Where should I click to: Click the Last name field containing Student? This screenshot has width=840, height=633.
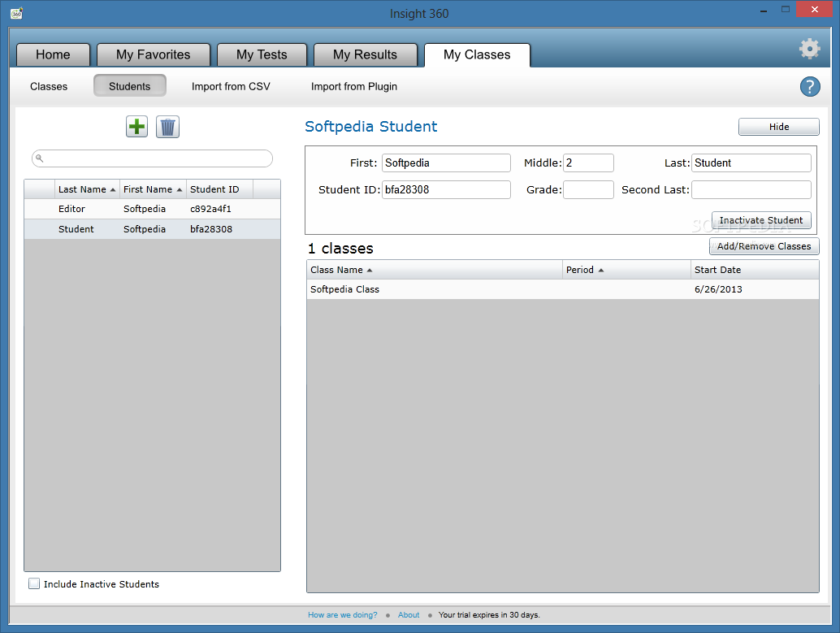(751, 163)
